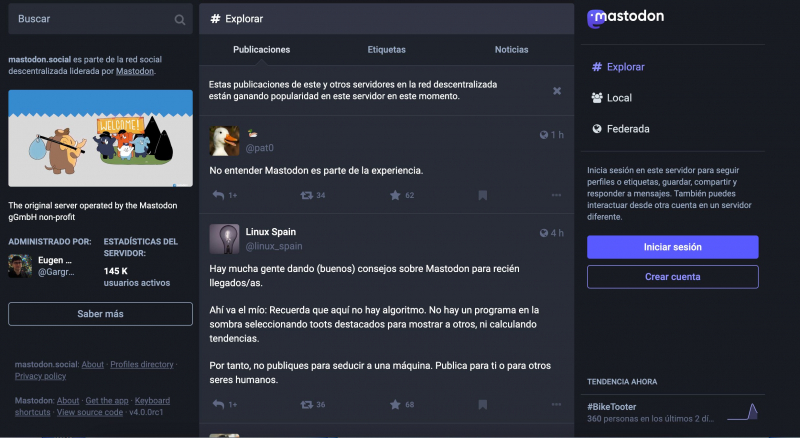Click the Explorar column header title
Viewport: 800px width, 438px height.
click(244, 19)
